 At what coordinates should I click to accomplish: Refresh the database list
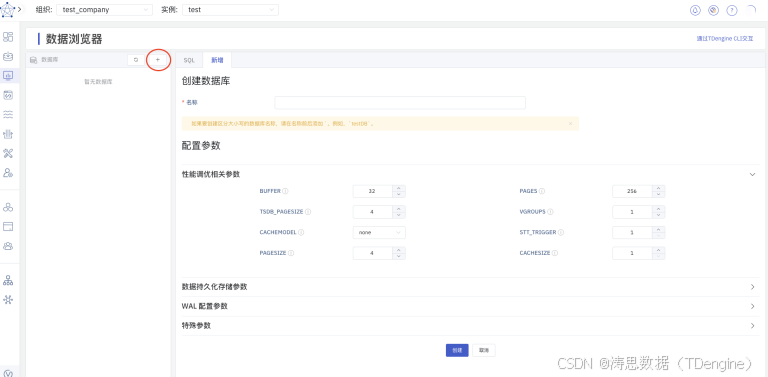[x=136, y=60]
